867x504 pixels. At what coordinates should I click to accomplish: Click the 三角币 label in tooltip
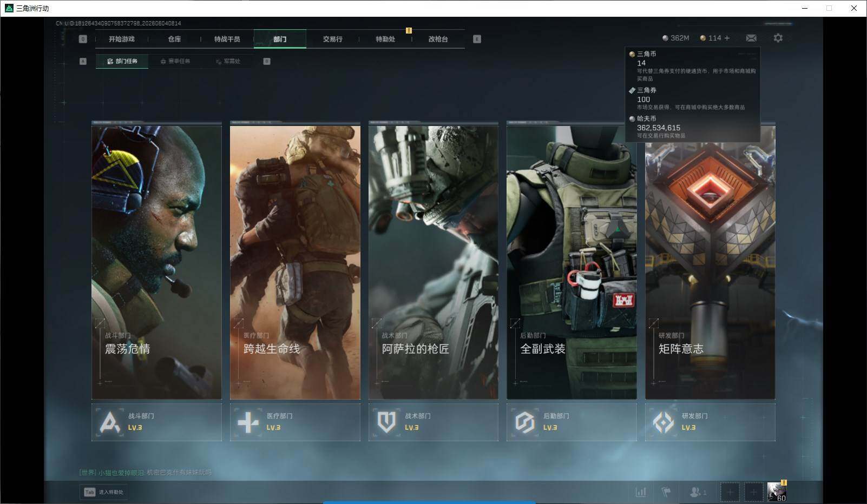tap(647, 54)
